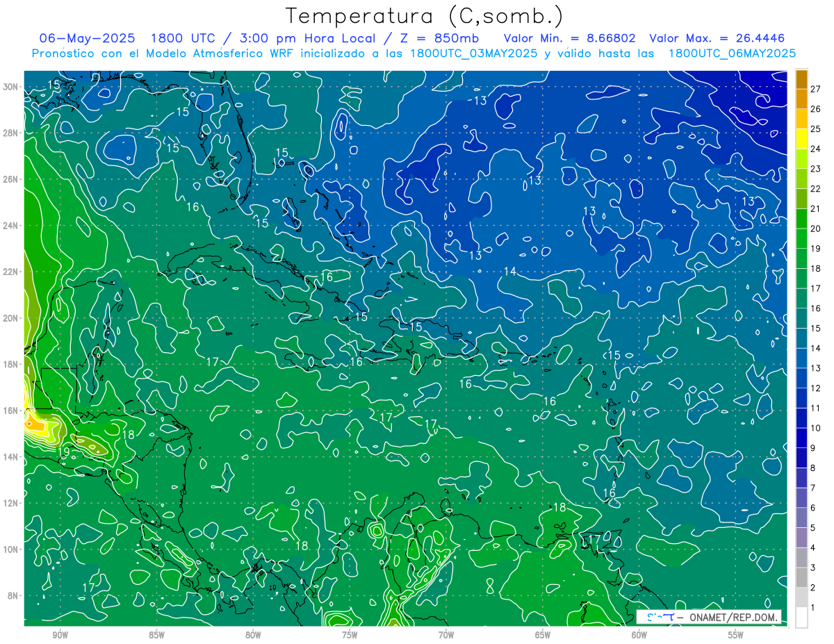The height and width of the screenshot is (644, 834).
Task: Click value "6" on the color scale
Action: tap(813, 508)
